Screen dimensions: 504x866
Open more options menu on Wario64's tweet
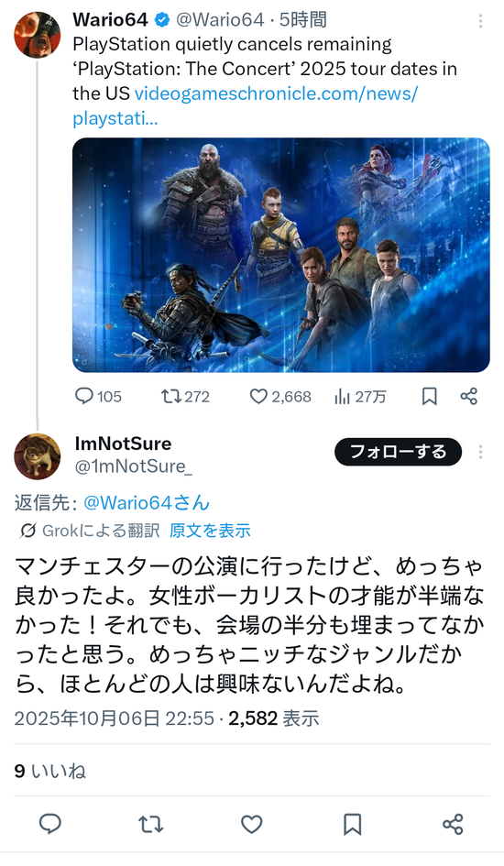[x=480, y=21]
